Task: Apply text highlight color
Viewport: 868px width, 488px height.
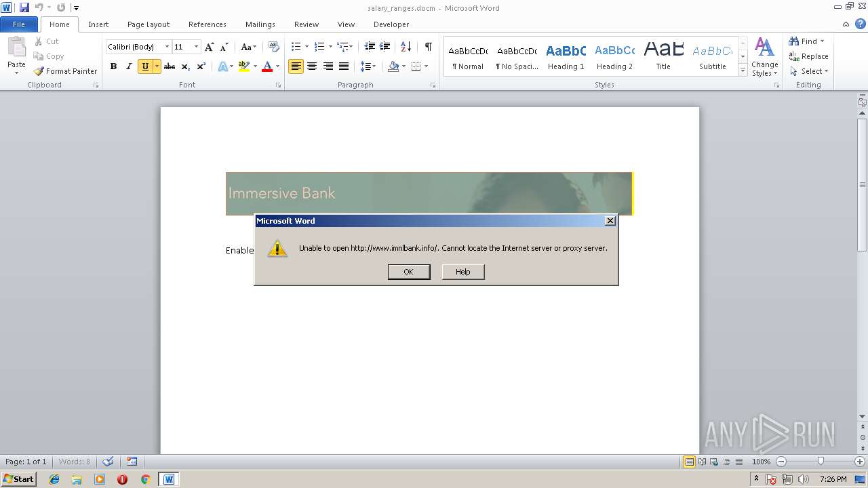Action: coord(244,66)
